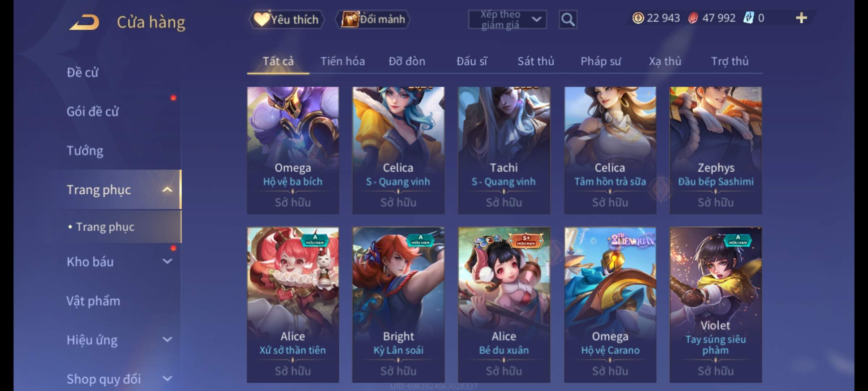This screenshot has height=391, width=868.
Task: Open the Xếp theo giảm giá dropdown
Action: coord(507,20)
